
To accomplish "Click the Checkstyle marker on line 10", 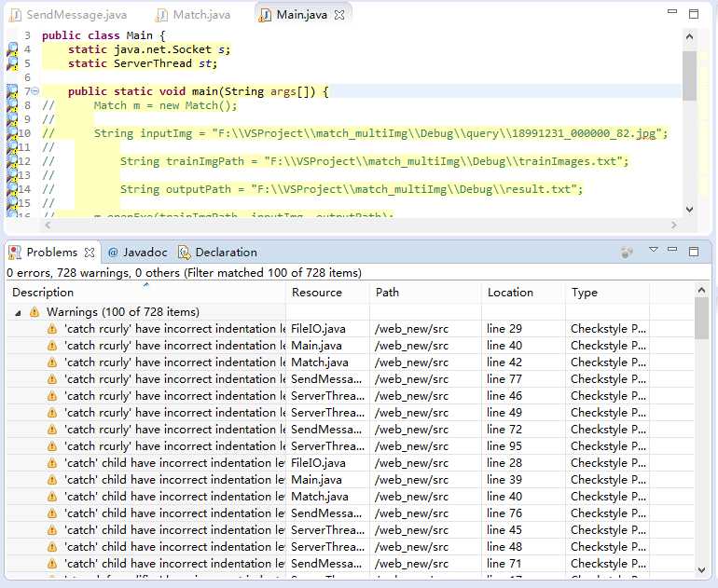I will tap(12, 133).
